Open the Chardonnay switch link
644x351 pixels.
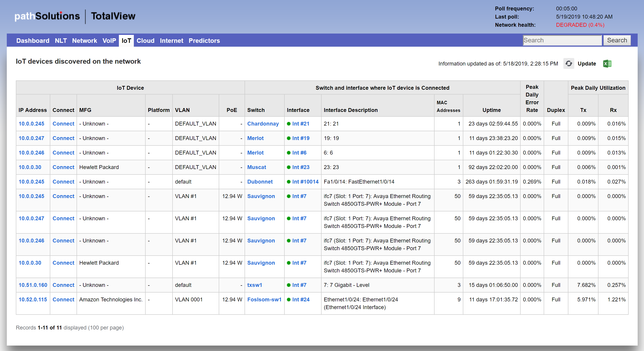(x=263, y=123)
